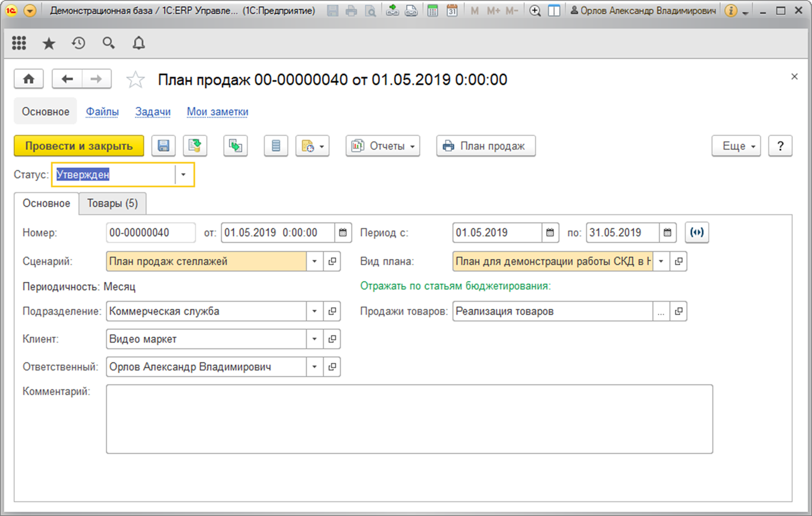Close the document form with X

pos(794,76)
